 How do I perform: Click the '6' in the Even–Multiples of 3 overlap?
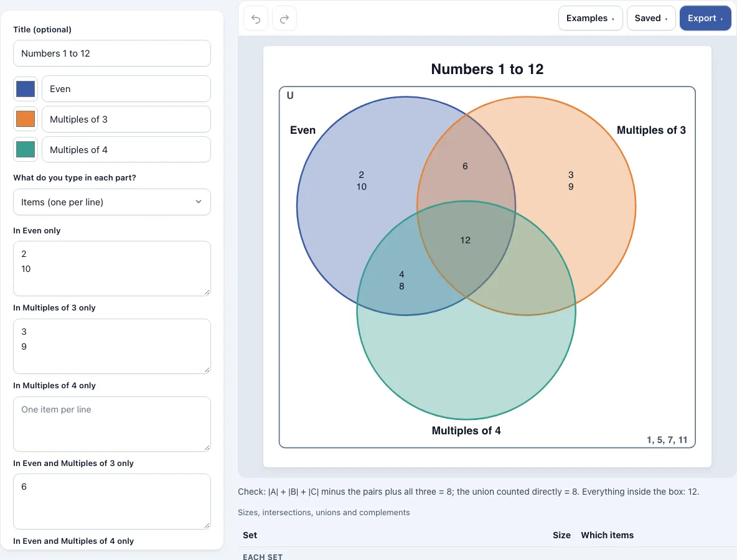click(x=465, y=166)
